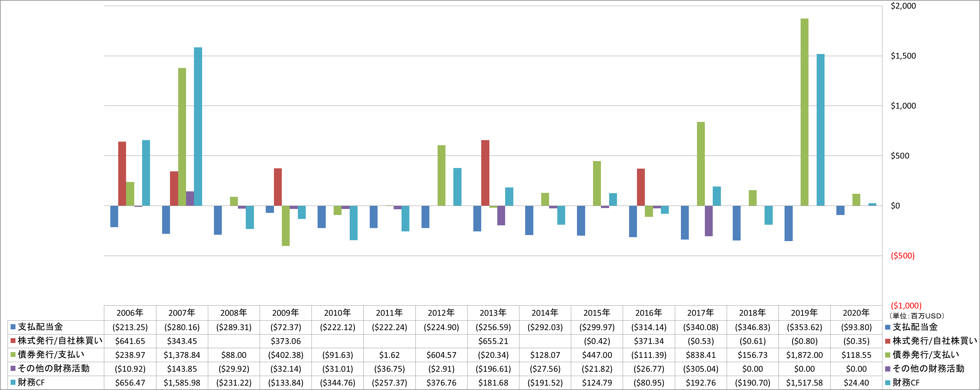Click the purple bar for 2017
This screenshot has height=390, width=980.
[709, 221]
